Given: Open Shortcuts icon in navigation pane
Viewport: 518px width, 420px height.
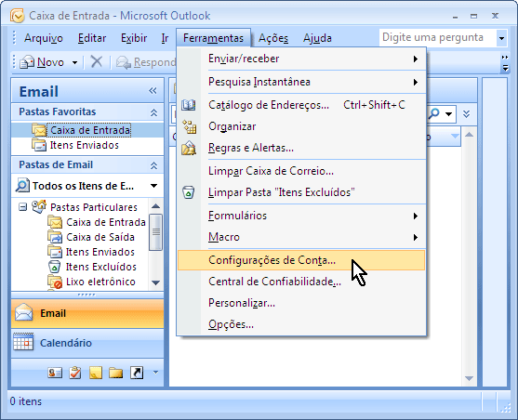Looking at the screenshot, I should tap(137, 374).
